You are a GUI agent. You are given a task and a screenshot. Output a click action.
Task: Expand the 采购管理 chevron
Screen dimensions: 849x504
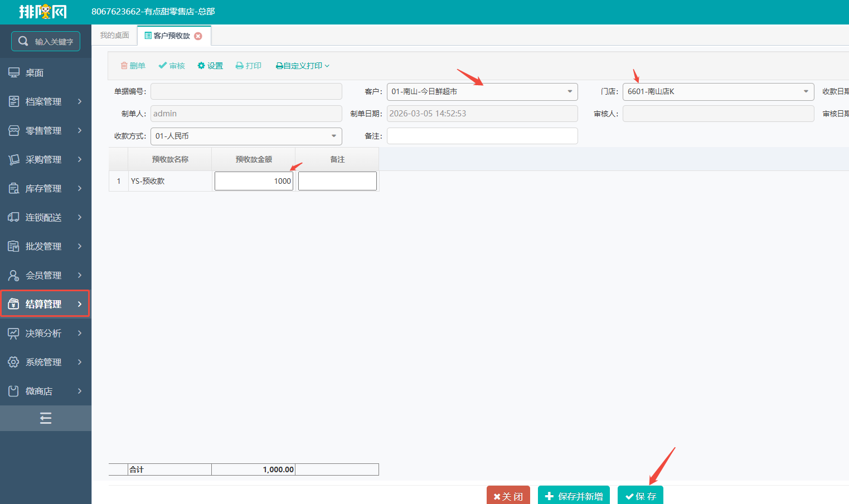(x=80, y=159)
